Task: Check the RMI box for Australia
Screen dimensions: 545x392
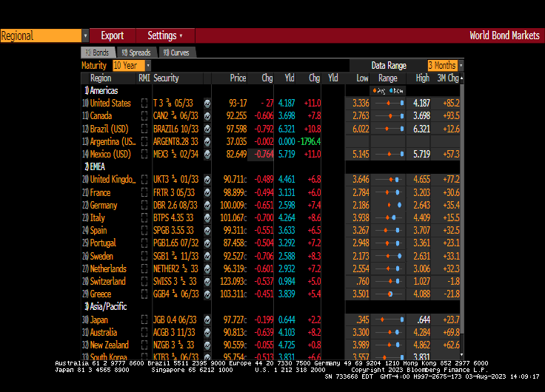Action: coord(144,332)
